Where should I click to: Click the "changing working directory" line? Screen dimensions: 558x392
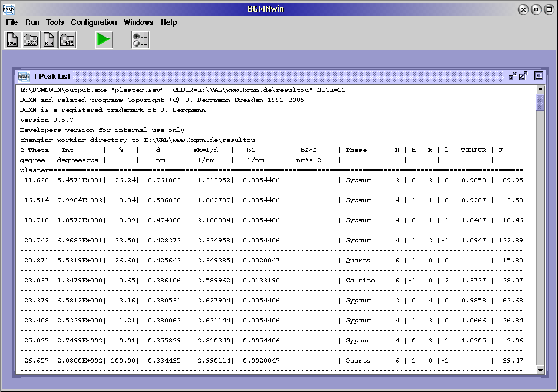coord(137,140)
